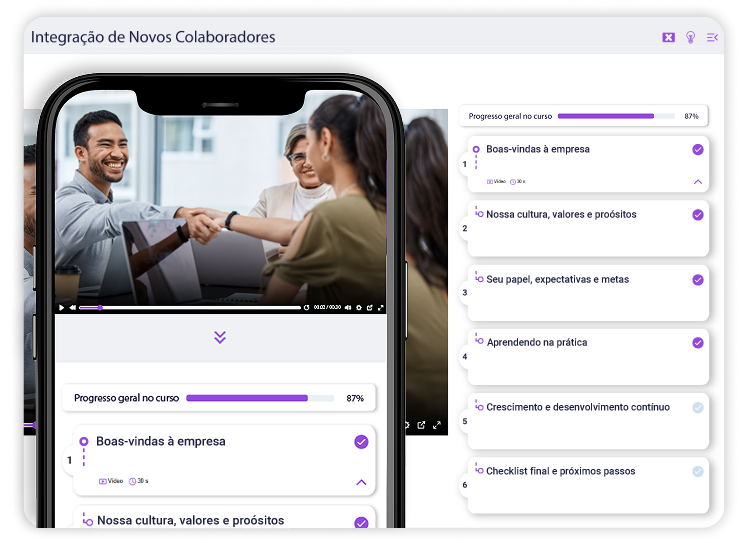Viewport: 741px width, 543px height.
Task: Click the step marker icon of Seu papel, expectativas
Action: [479, 277]
